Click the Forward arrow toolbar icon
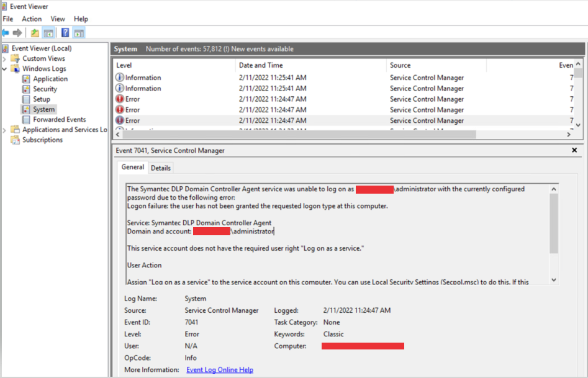 (x=17, y=33)
